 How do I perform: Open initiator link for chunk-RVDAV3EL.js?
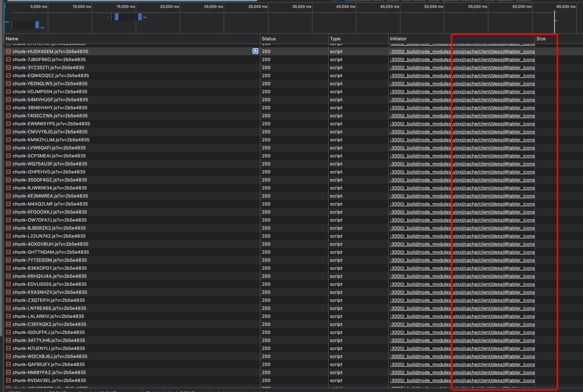(x=462, y=380)
